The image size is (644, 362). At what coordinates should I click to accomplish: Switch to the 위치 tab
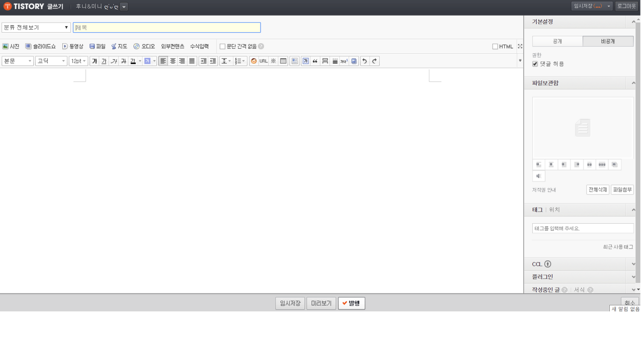[554, 210]
